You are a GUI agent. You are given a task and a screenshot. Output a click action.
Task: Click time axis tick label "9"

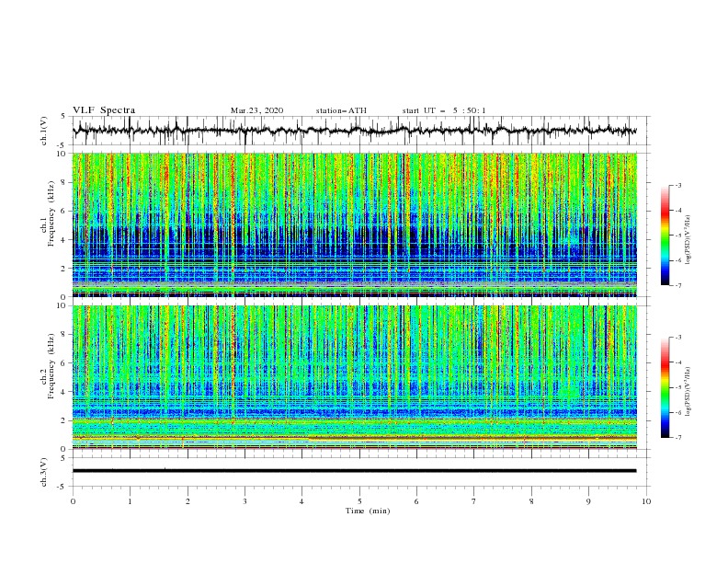coord(588,501)
